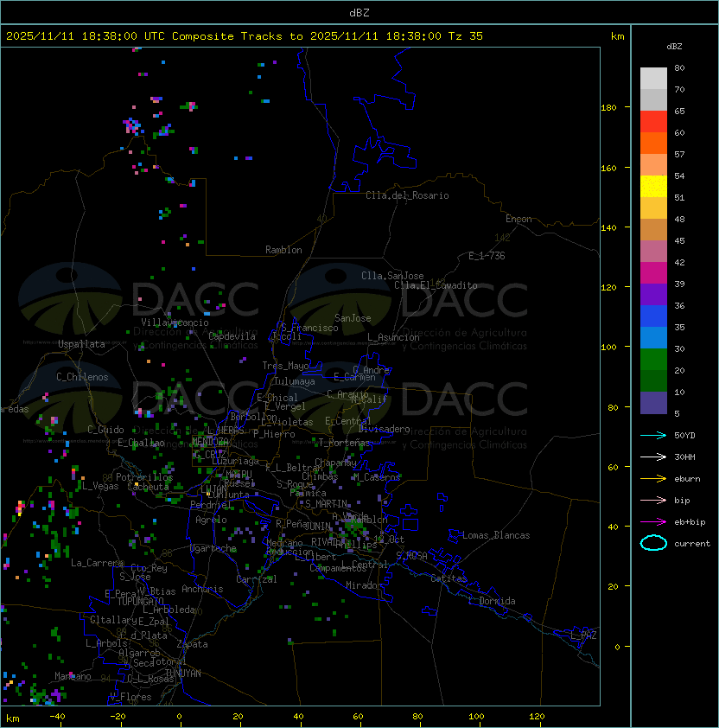Click the dBZ title at top
The image size is (719, 728).
point(359,12)
